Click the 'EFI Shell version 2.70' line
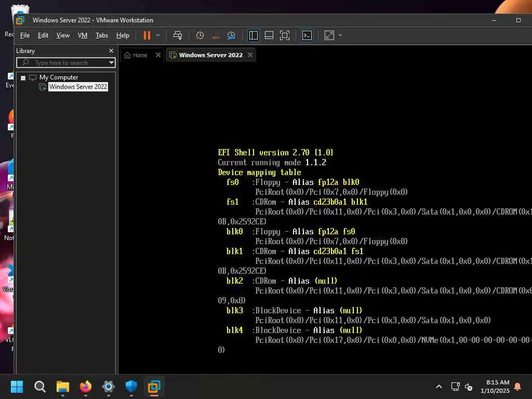Image resolution: width=532 pixels, height=399 pixels. [275, 153]
